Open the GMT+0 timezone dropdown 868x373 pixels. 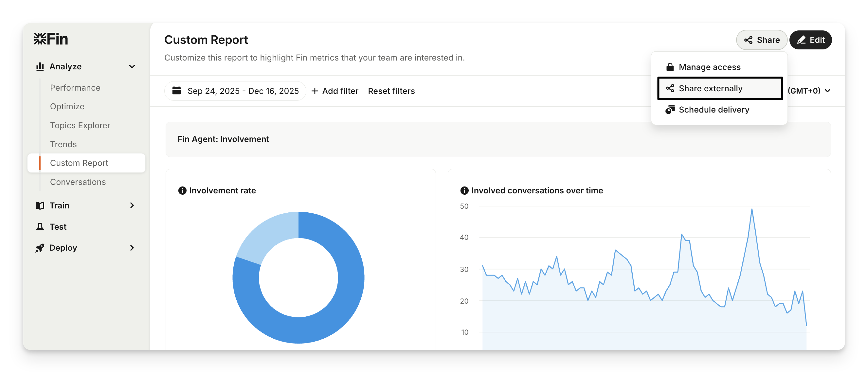pyautogui.click(x=809, y=91)
